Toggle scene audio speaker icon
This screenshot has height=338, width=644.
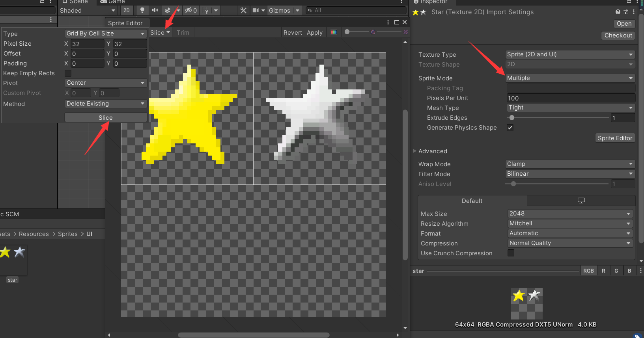(x=155, y=10)
